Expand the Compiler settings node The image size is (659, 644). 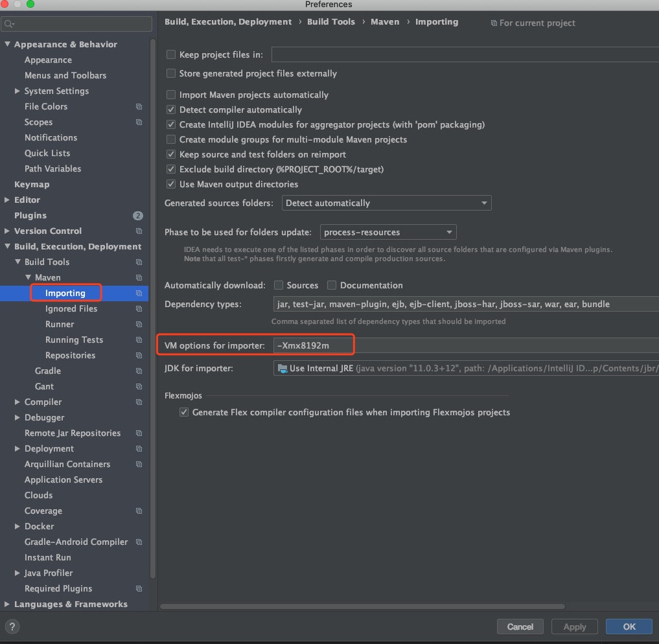(x=17, y=402)
